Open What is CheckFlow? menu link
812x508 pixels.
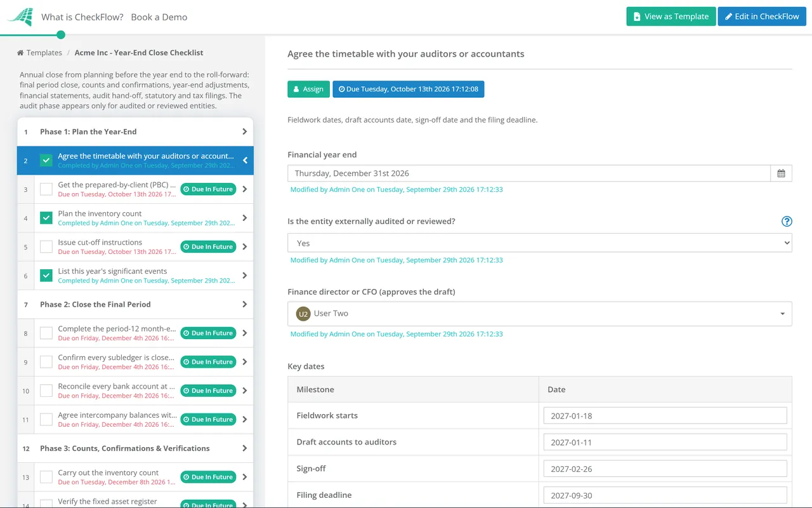click(82, 17)
